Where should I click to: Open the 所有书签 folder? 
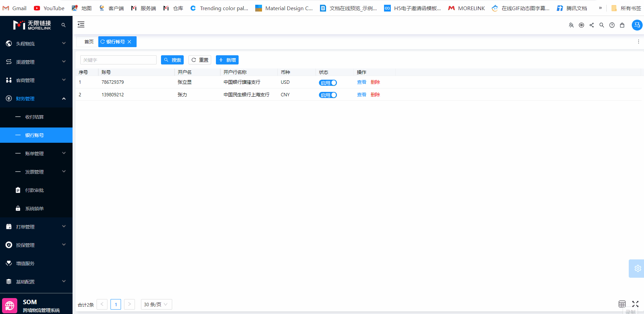pyautogui.click(x=626, y=8)
